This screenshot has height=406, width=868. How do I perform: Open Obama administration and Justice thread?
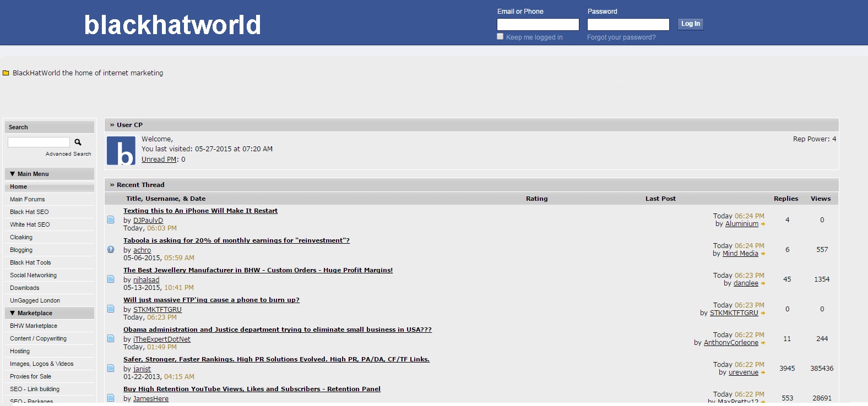[278, 330]
